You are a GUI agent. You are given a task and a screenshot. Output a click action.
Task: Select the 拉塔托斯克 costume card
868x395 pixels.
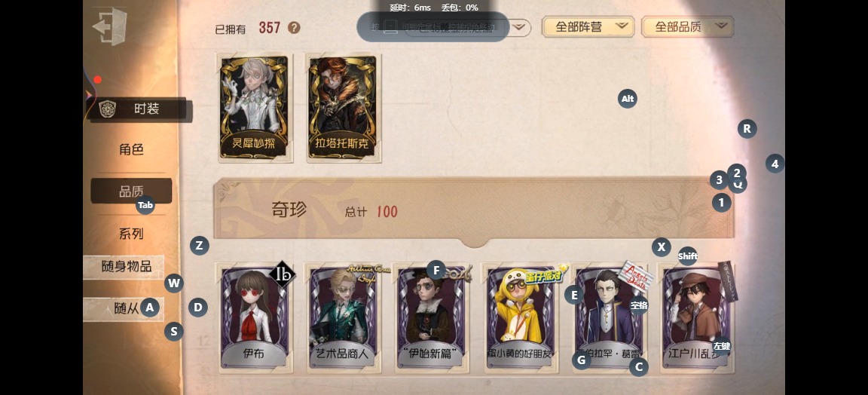coord(344,108)
